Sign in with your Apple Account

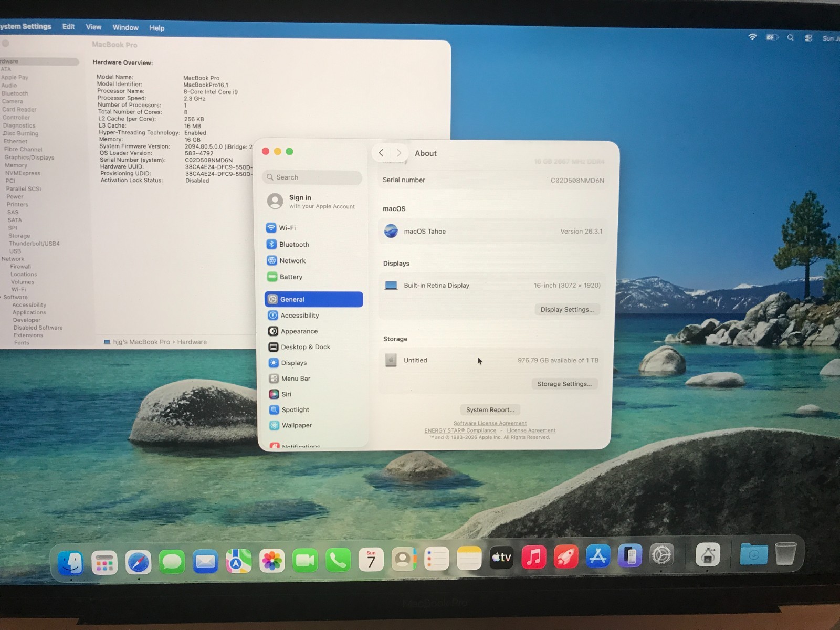312,202
